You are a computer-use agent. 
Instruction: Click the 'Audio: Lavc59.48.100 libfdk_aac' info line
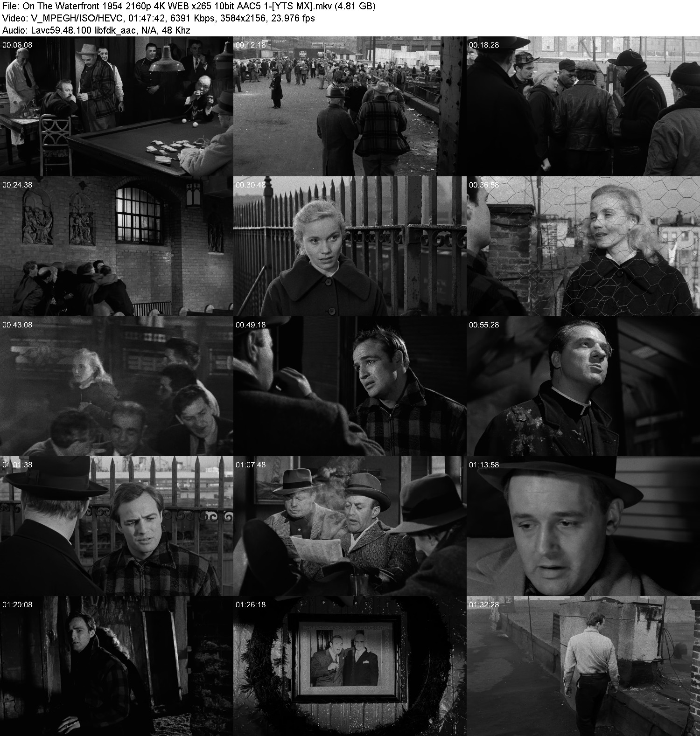click(x=96, y=30)
